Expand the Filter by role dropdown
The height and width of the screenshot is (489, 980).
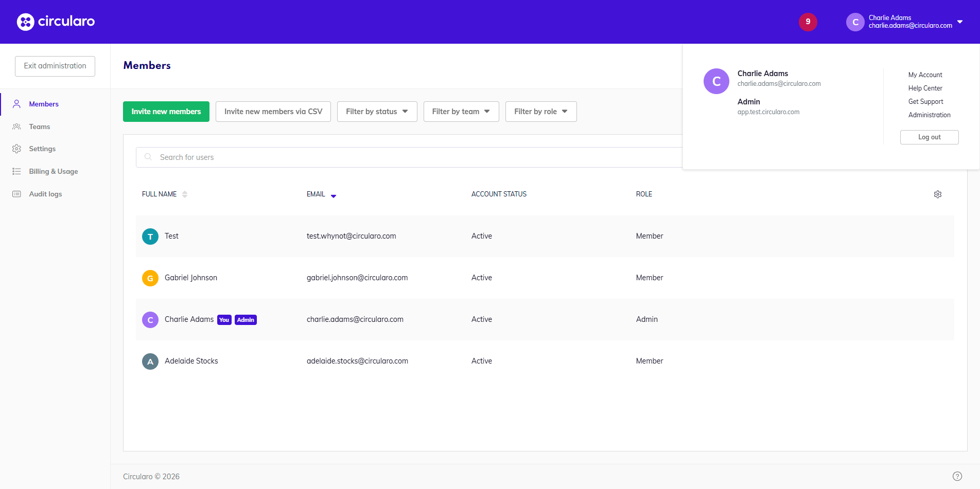click(540, 112)
